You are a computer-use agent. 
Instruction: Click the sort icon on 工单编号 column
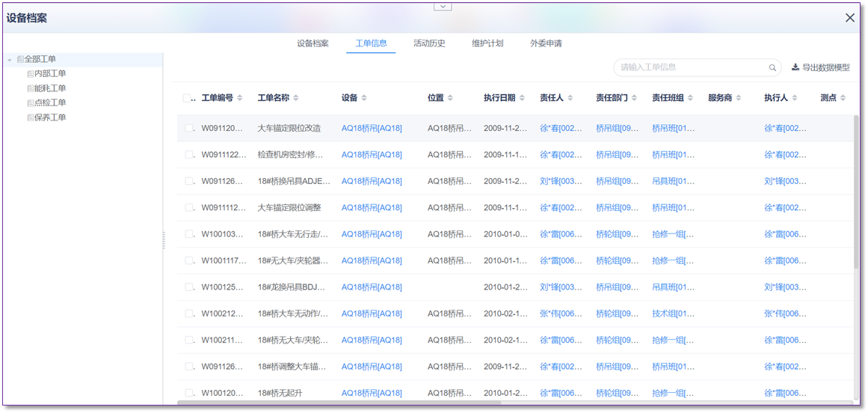(240, 98)
